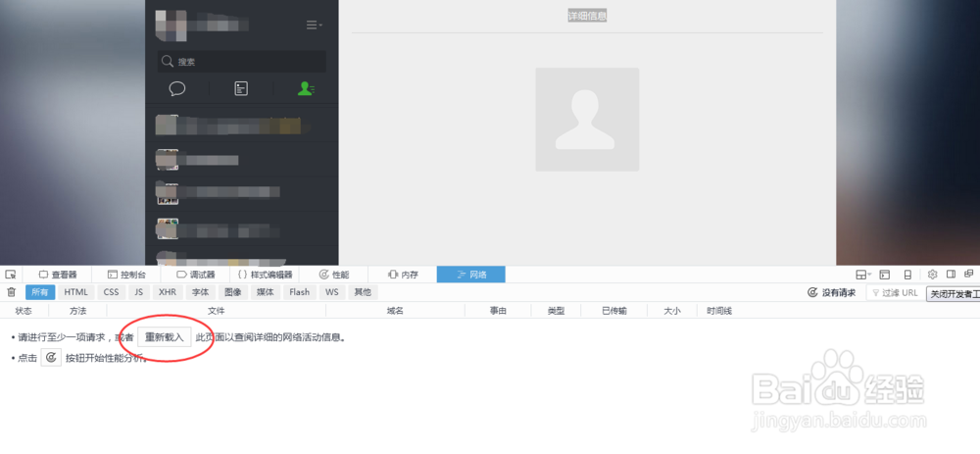980x454 pixels.
Task: Clear network requests with trash icon
Action: (x=11, y=292)
